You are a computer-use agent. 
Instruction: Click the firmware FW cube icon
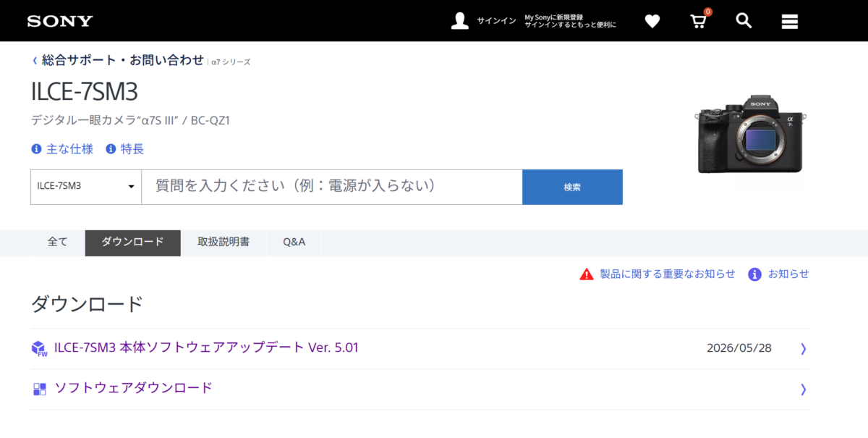[x=39, y=349]
